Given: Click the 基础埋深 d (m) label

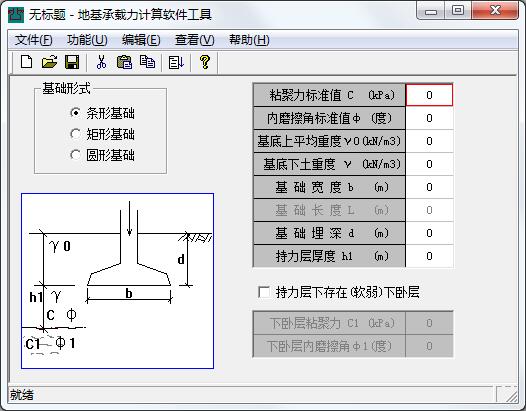Looking at the screenshot, I should pos(329,233).
